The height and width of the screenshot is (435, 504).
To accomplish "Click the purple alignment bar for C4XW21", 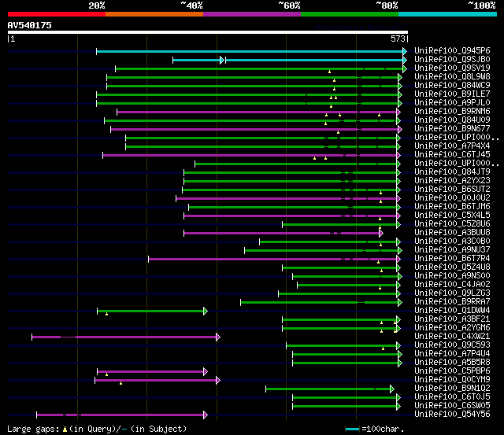I will click(124, 337).
